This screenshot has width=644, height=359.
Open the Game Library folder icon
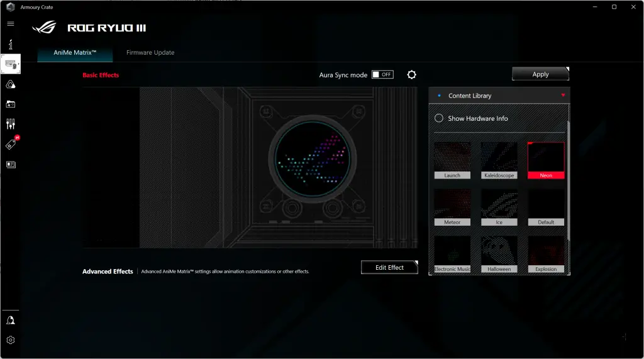pos(11,104)
